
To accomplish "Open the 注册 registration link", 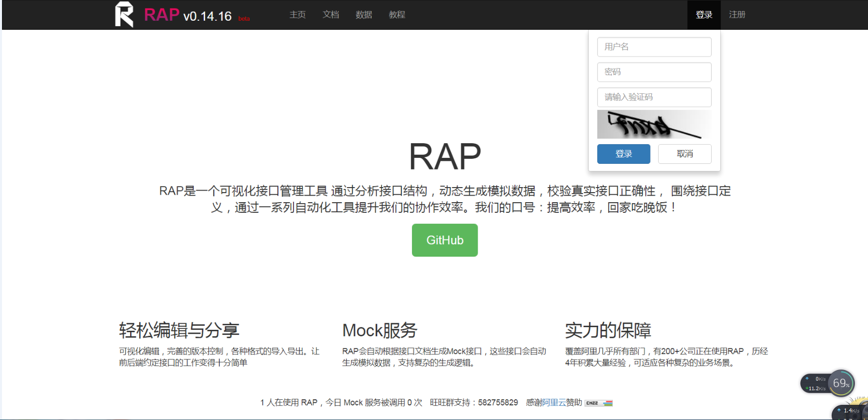I will click(737, 15).
